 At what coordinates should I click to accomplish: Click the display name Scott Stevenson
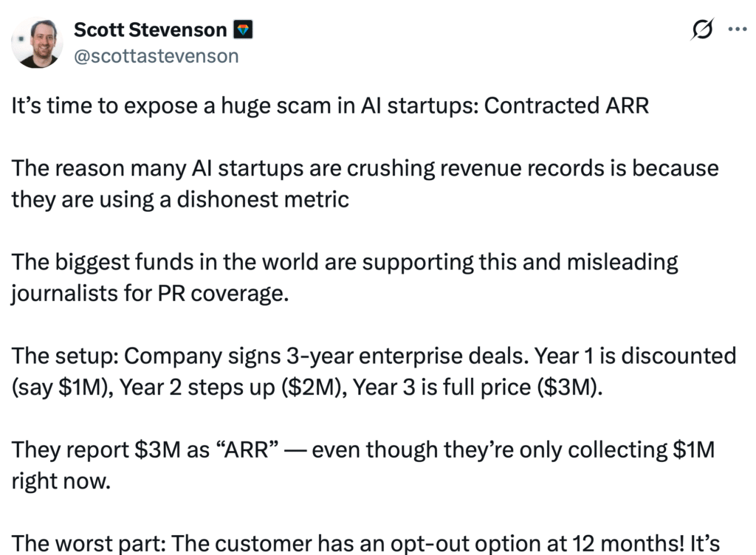[150, 30]
